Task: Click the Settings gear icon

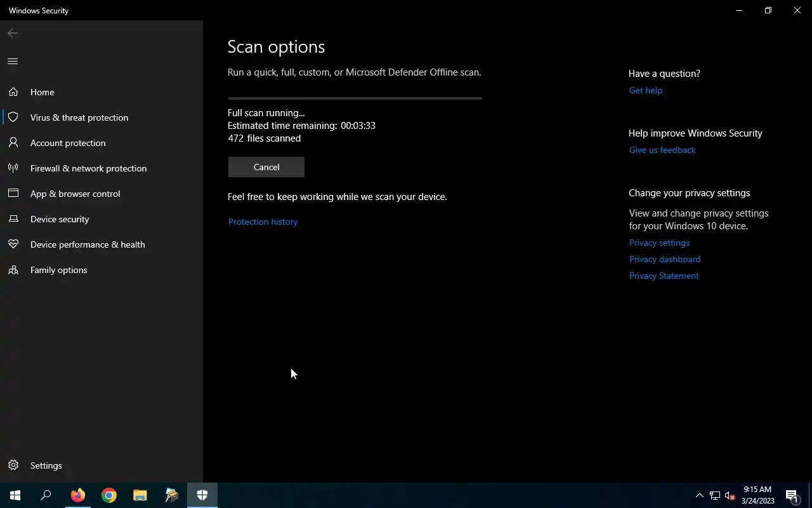Action: tap(13, 465)
